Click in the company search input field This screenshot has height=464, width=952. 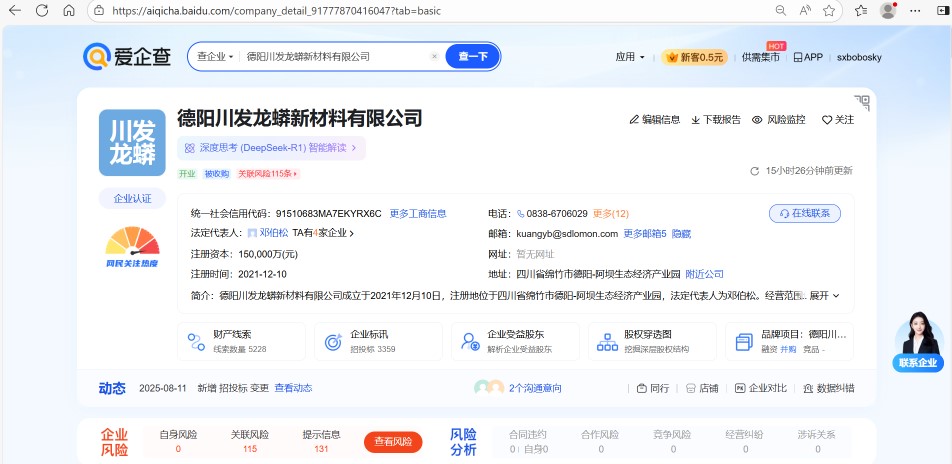tap(334, 56)
